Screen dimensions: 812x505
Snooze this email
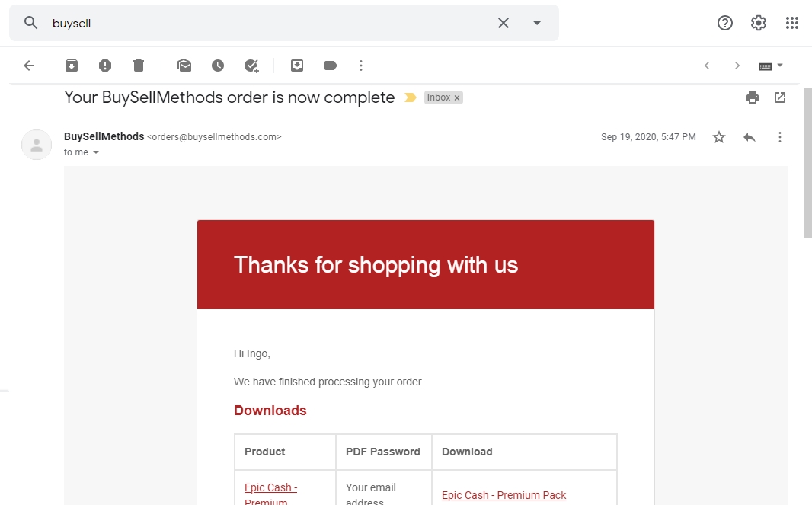coord(218,65)
